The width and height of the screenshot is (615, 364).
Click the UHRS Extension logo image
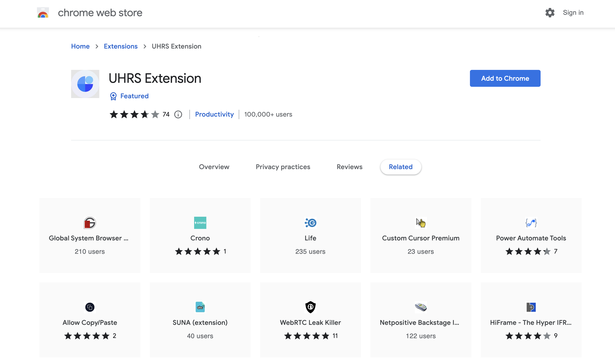[85, 84]
